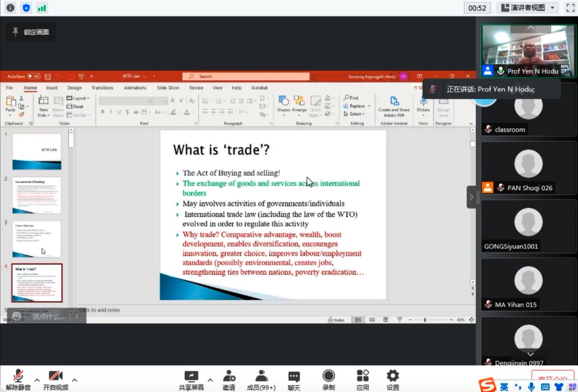This screenshot has height=392, width=578.
Task: Toggle Italic formatting in Font group
Action: click(111, 112)
